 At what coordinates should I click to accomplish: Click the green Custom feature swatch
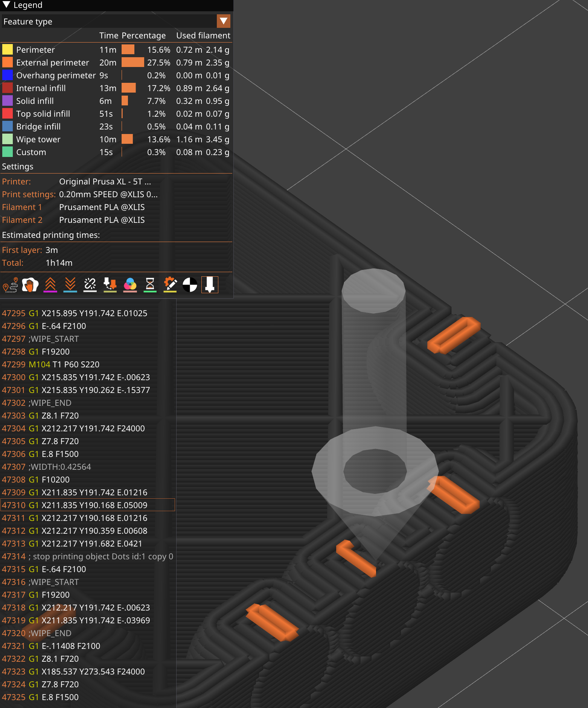[x=8, y=152]
